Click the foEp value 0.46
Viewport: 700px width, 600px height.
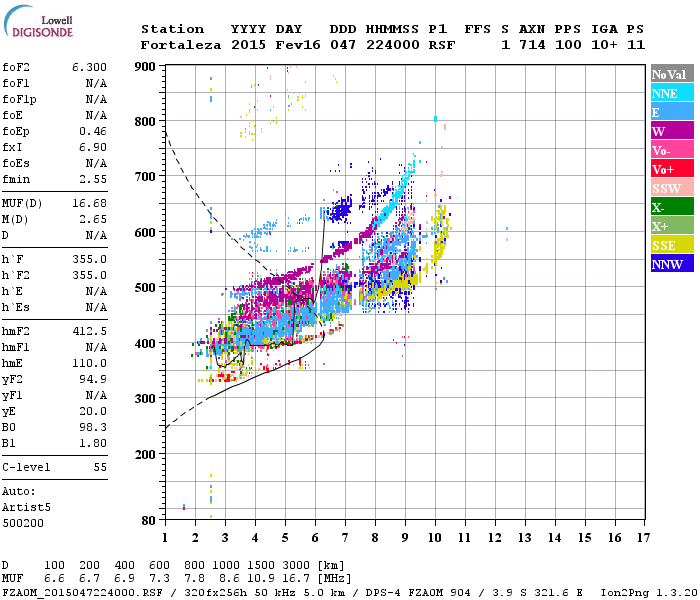pos(93,132)
